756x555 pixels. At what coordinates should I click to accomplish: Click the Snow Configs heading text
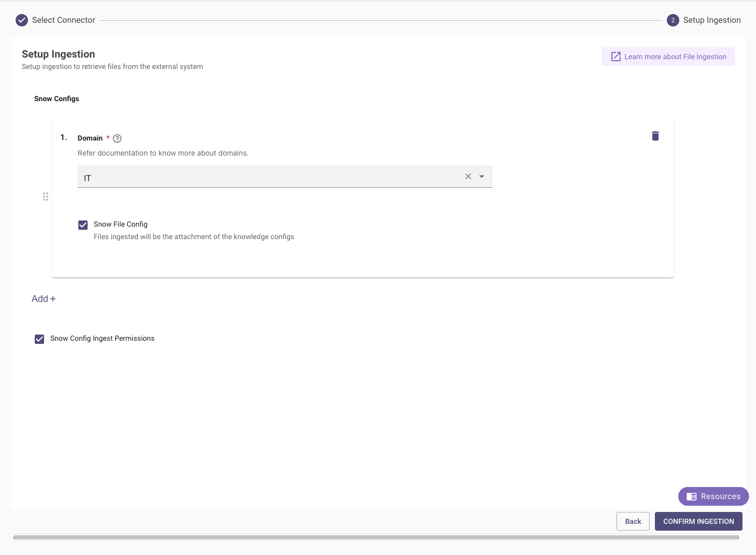point(57,99)
